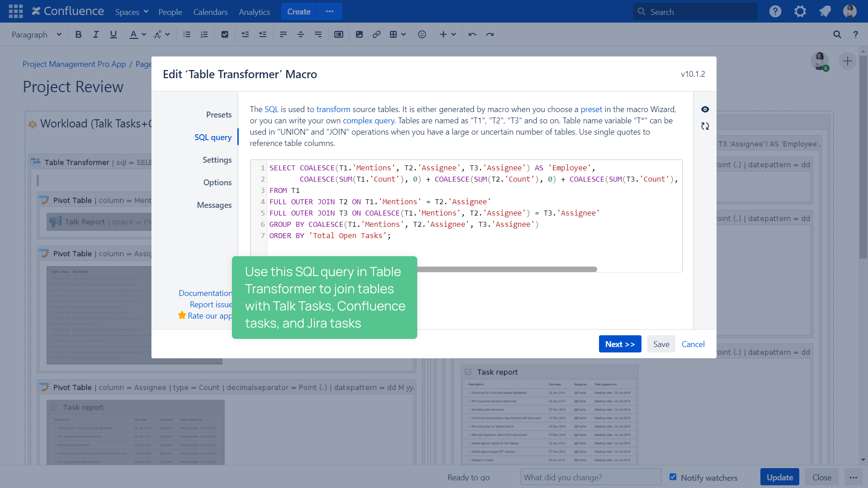Open find and replace in editor toolbar
868x488 pixels.
(837, 34)
